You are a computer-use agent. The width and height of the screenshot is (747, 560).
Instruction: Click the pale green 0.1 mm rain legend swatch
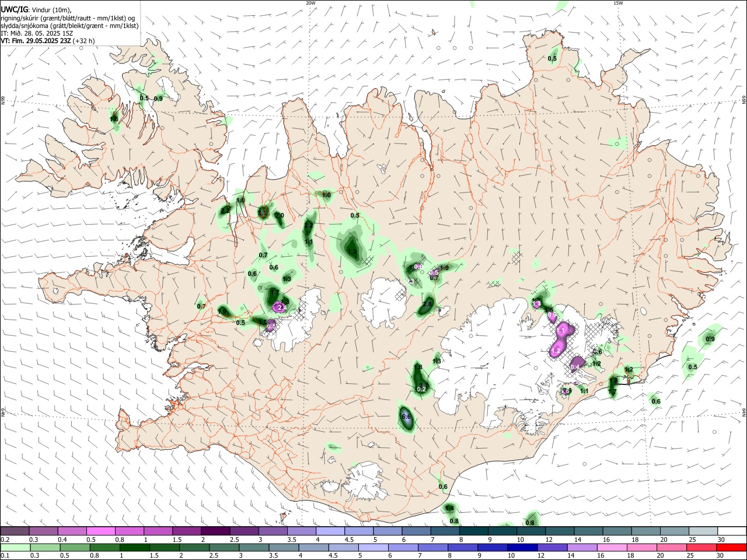(x=15, y=547)
